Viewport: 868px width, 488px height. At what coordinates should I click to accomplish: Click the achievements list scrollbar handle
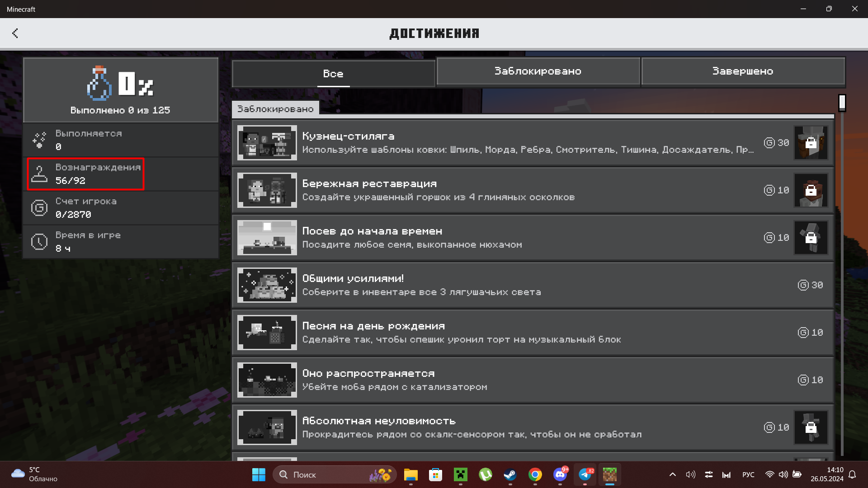(x=842, y=103)
